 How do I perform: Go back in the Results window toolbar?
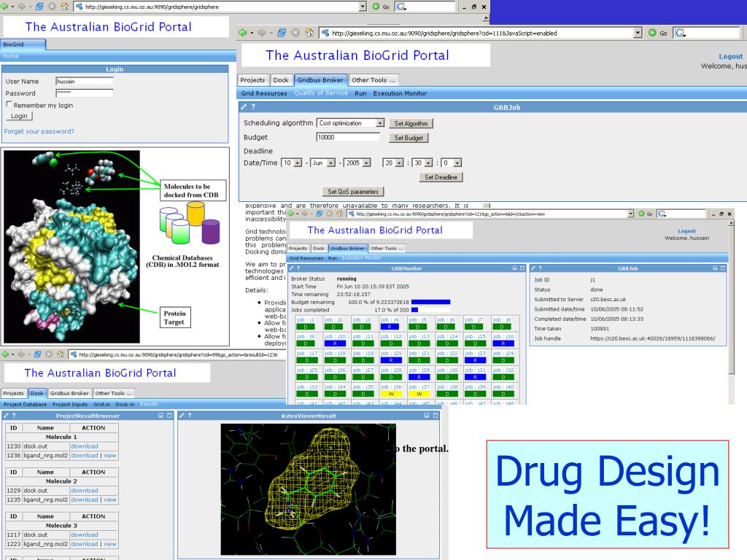click(5, 354)
